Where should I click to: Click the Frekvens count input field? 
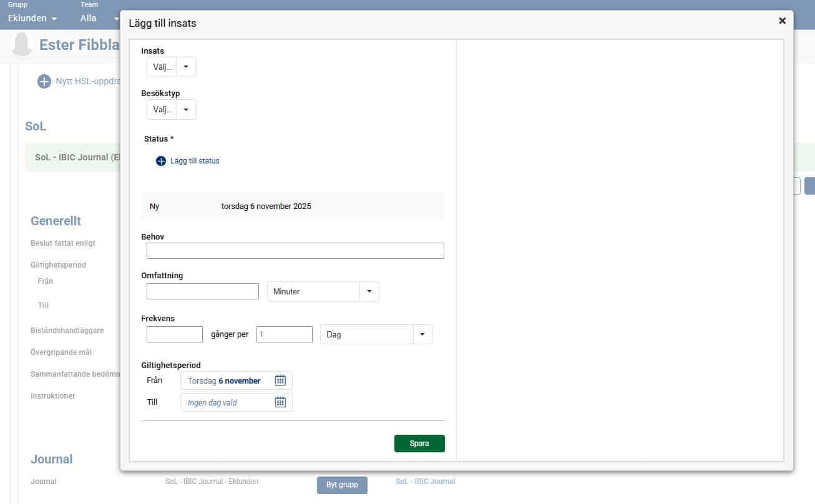click(x=174, y=334)
